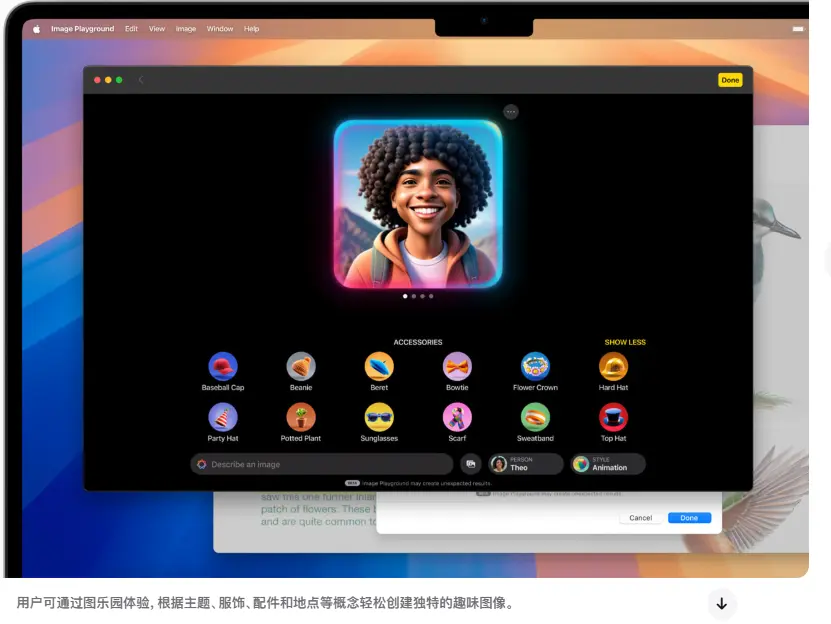Open the Person Theo selector

pyautogui.click(x=525, y=464)
